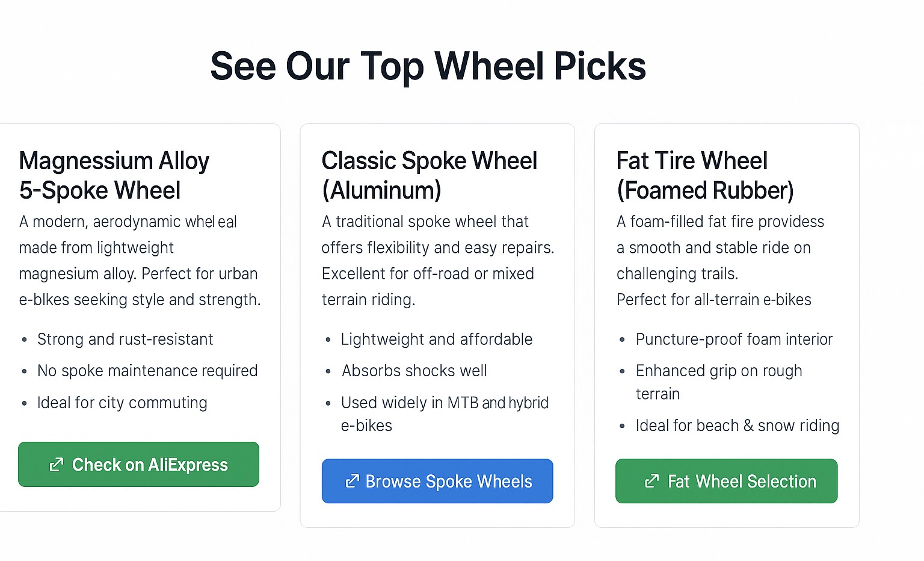Click the magnesium alloy wheel description paragraph
Viewport: 924px width, 561px height.
point(140,261)
